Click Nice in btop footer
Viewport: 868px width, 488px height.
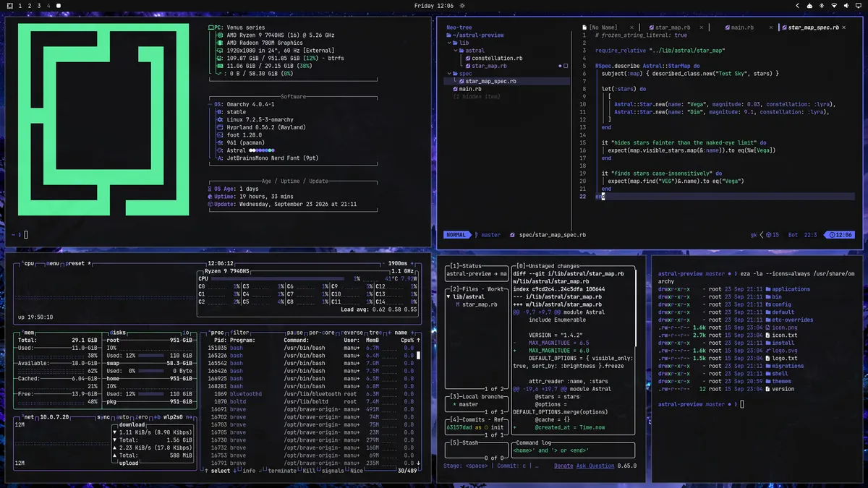(x=357, y=471)
